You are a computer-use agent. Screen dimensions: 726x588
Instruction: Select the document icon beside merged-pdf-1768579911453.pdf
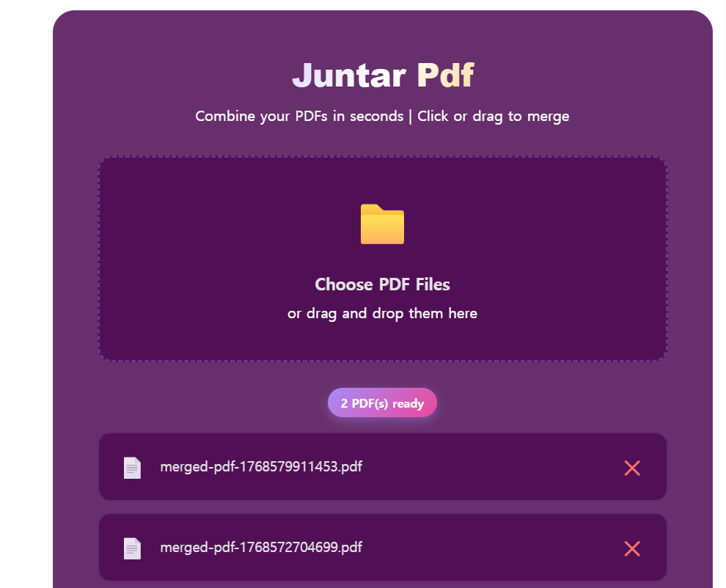tap(132, 467)
